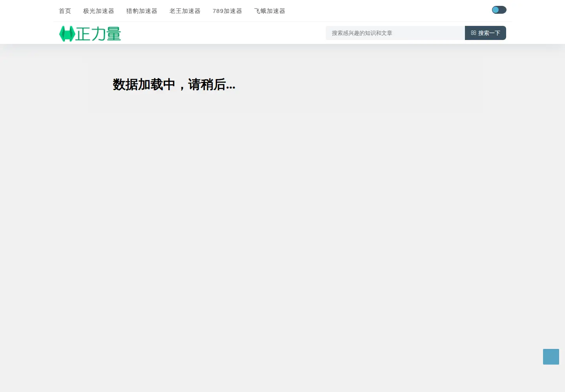Click the 搜索一下 search button
This screenshot has width=565, height=392.
tap(485, 33)
